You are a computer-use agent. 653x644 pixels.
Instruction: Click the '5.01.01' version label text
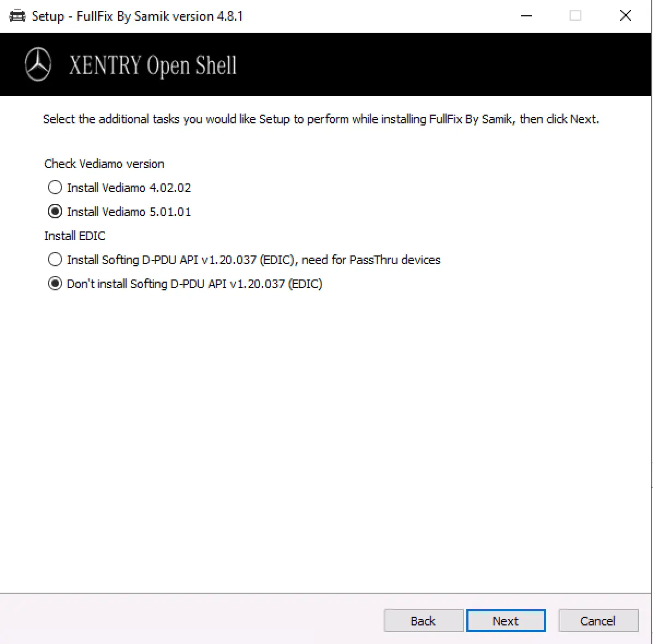pos(170,212)
